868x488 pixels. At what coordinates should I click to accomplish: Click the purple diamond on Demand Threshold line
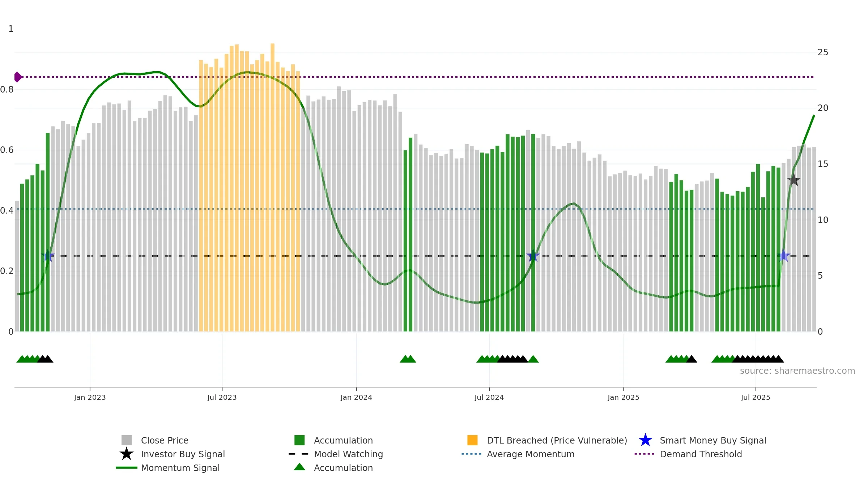[18, 77]
